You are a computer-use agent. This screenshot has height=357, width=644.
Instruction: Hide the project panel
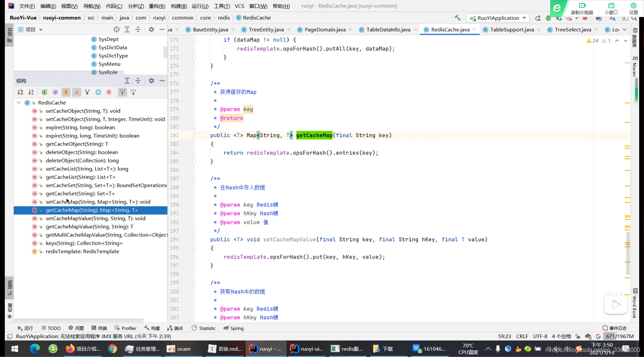click(162, 29)
